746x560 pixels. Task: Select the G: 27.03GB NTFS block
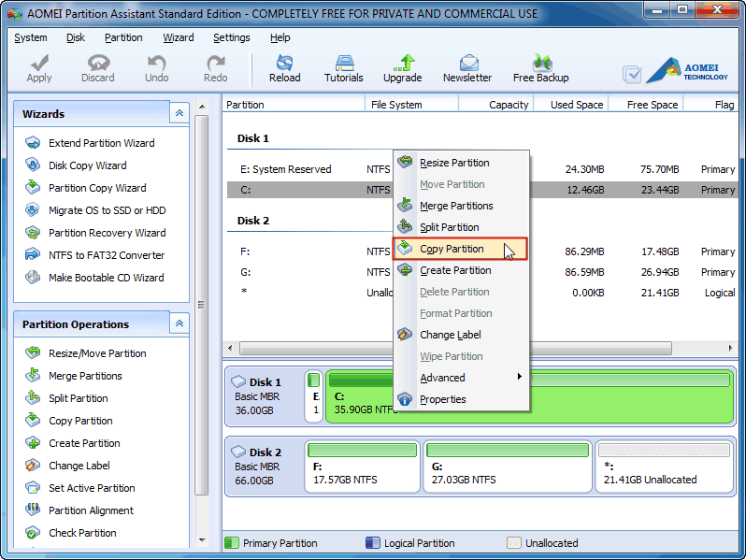508,467
